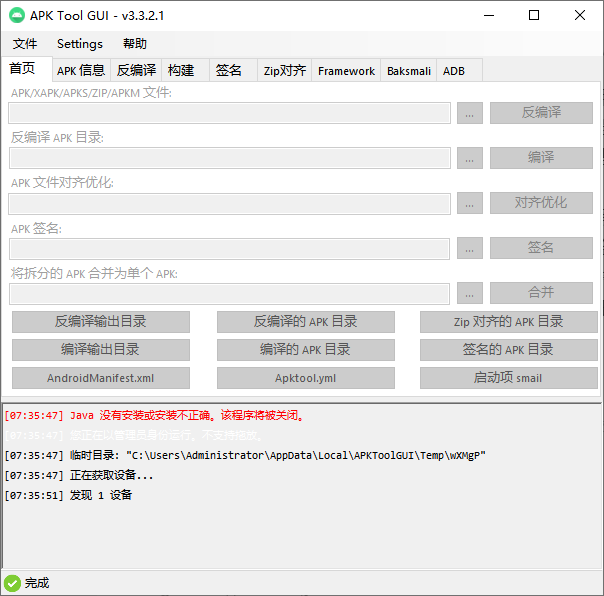Click the APK 签名 path field
This screenshot has width=604, height=596.
coord(230,248)
